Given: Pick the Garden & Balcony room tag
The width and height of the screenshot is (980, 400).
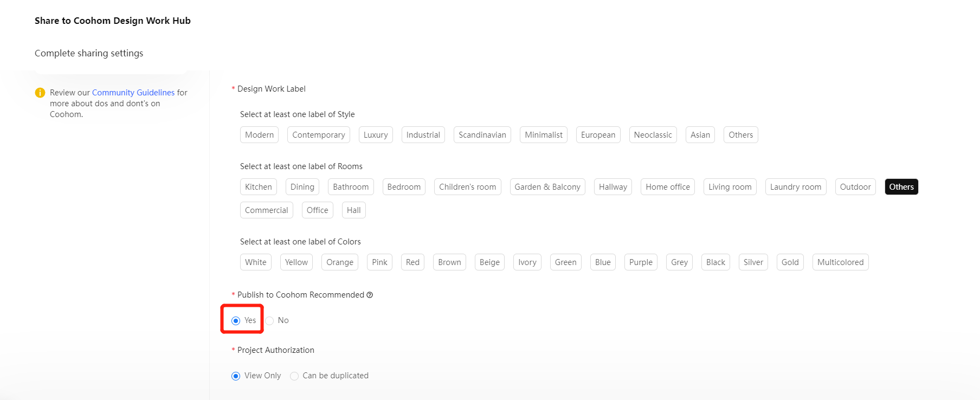Looking at the screenshot, I should pyautogui.click(x=547, y=187).
